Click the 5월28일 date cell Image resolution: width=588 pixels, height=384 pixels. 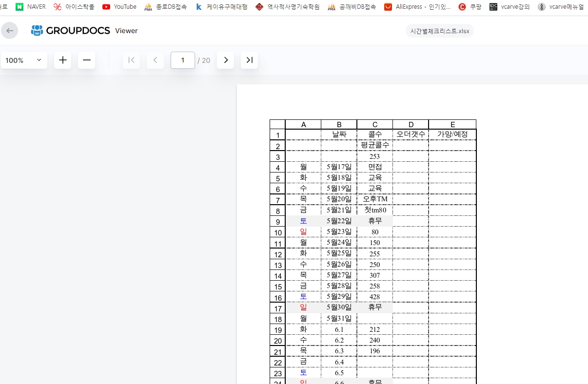tap(339, 286)
